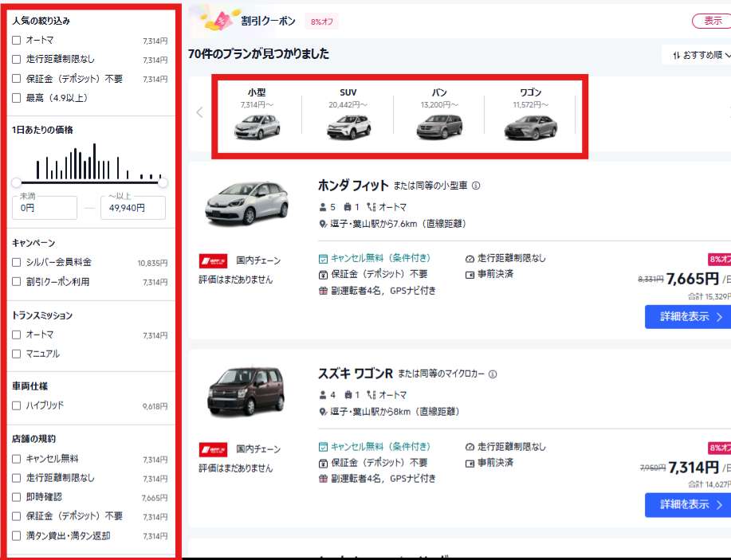Check ハイブリッド vehicle spec filter

(x=16, y=405)
